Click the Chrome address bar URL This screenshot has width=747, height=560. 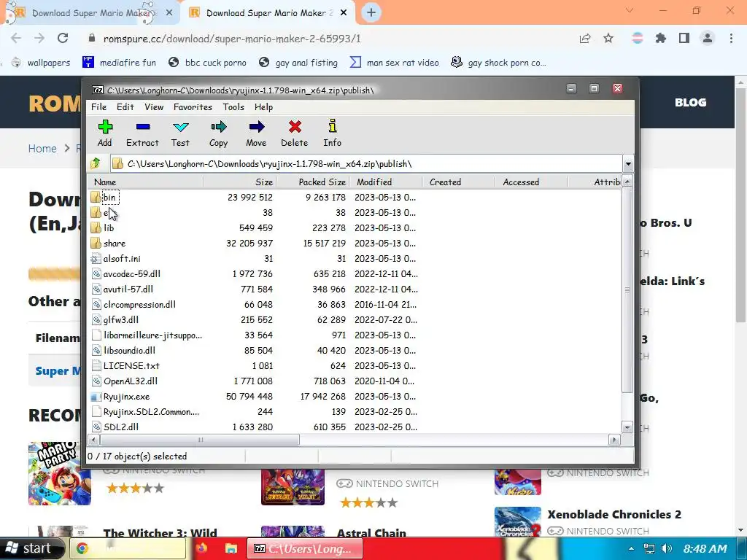pos(232,39)
